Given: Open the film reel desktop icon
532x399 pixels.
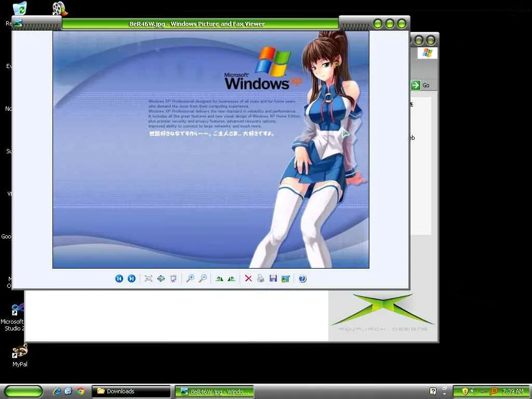Looking at the screenshot, I should (x=60, y=8).
